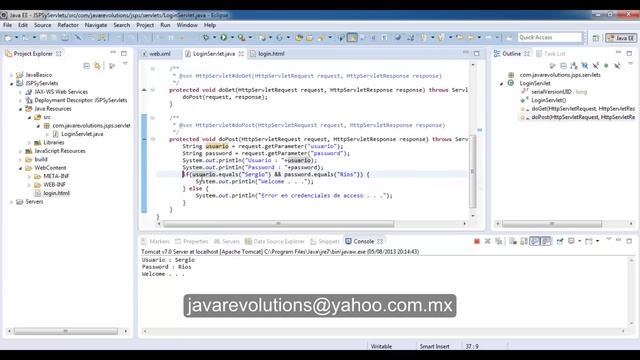
Task: Click Remove Launch icon in Console
Action: click(x=487, y=241)
